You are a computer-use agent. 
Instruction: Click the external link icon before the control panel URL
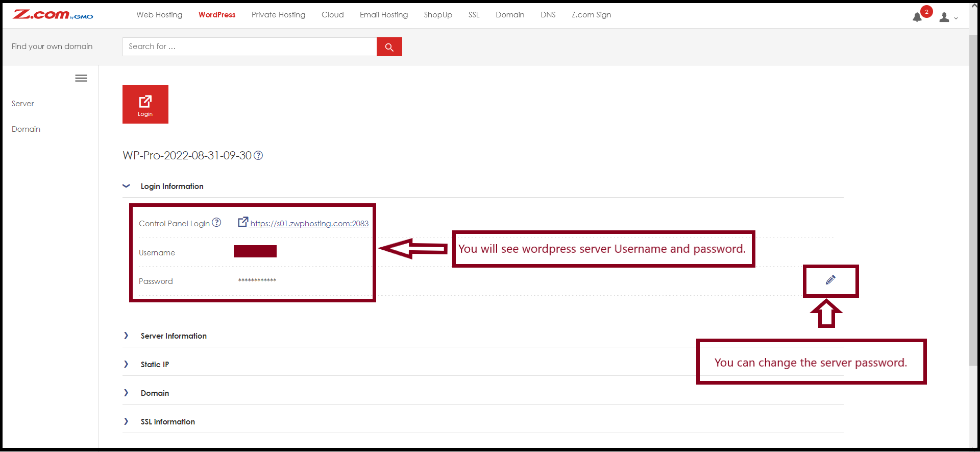point(243,222)
